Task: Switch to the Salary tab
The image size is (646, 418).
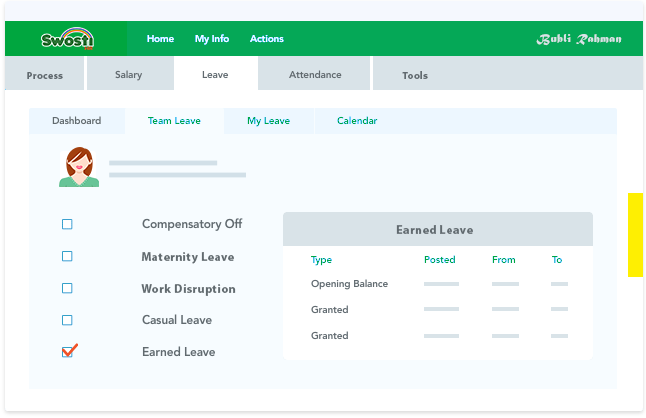Action: [x=130, y=74]
